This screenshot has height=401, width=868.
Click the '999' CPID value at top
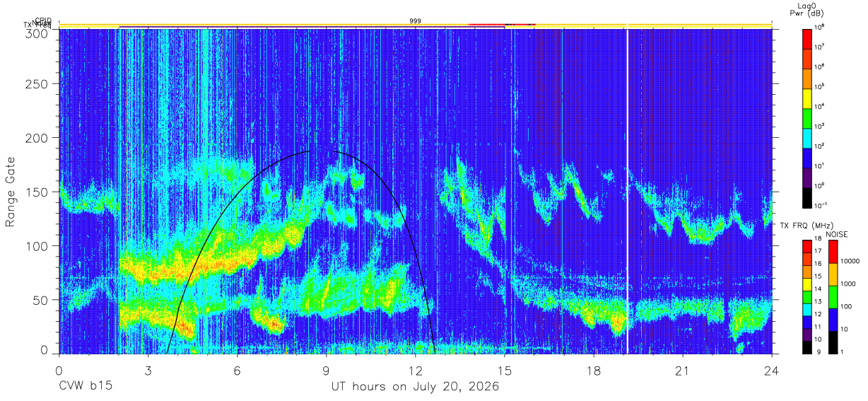(416, 21)
